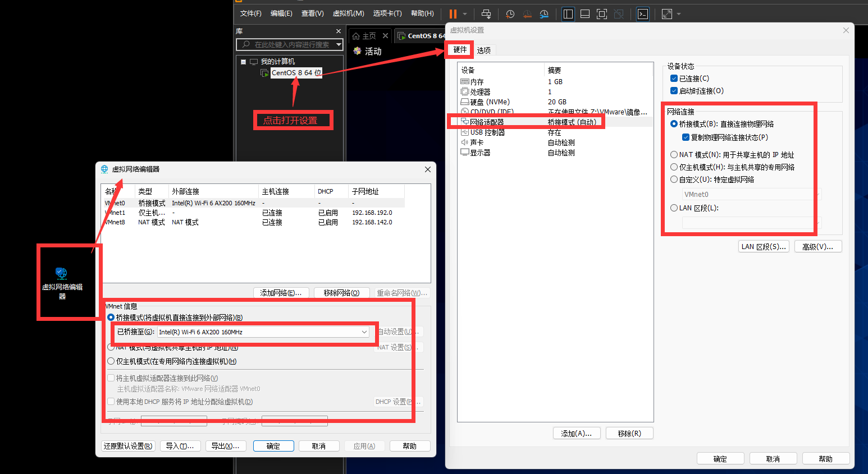Open the VMnet0 custom network dropdown

tap(752, 195)
